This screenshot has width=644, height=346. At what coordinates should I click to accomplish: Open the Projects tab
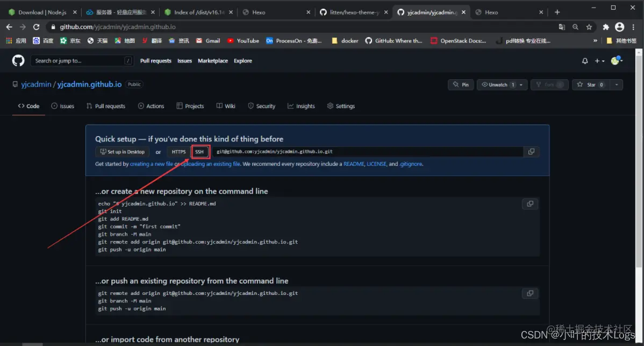190,106
